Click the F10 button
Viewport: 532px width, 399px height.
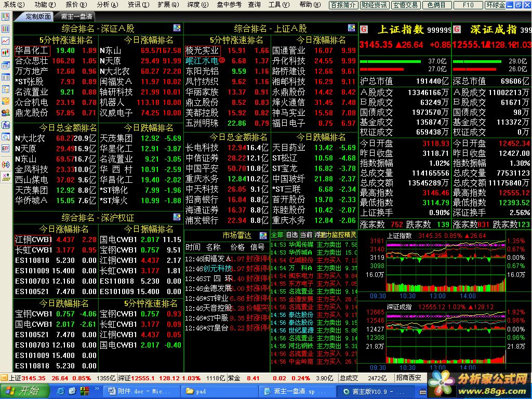pyautogui.click(x=468, y=5)
